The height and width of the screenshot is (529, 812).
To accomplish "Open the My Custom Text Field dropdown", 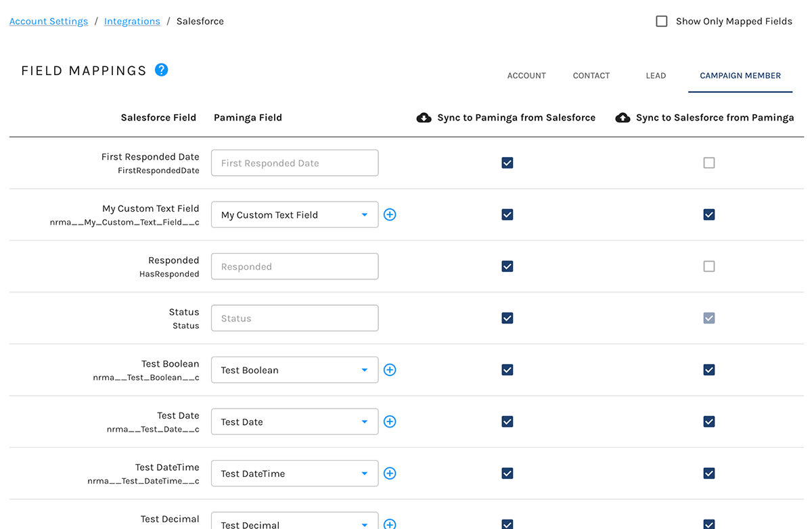I will click(364, 214).
